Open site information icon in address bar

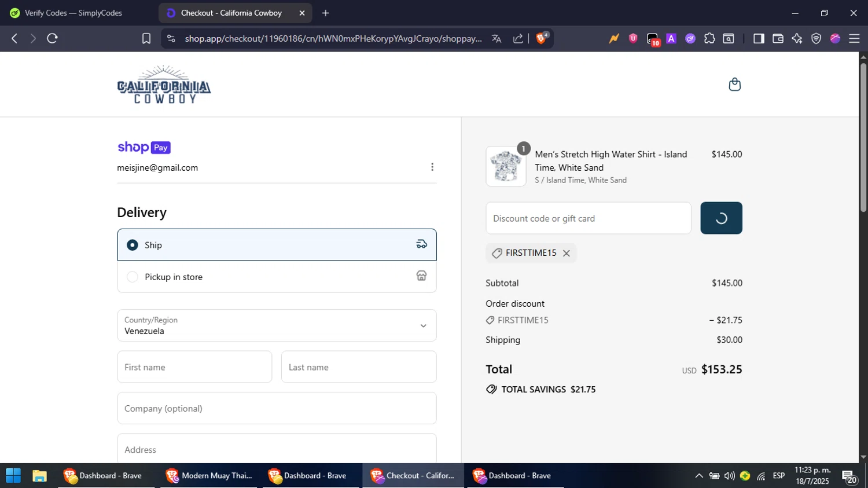point(171,38)
